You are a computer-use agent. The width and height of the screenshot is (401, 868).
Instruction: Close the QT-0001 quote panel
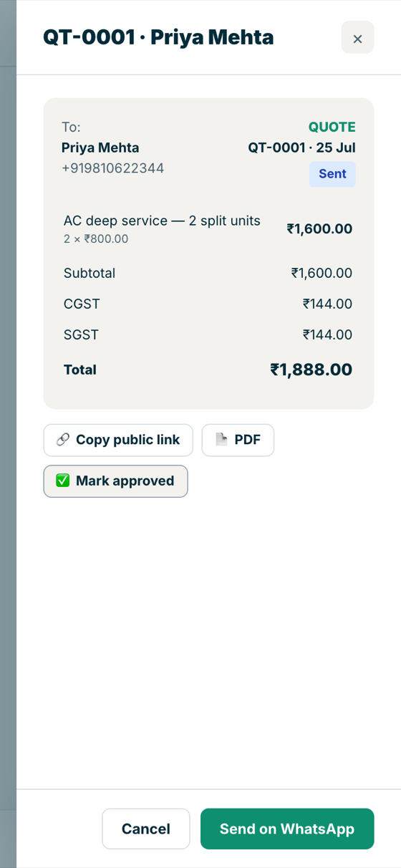pos(357,38)
